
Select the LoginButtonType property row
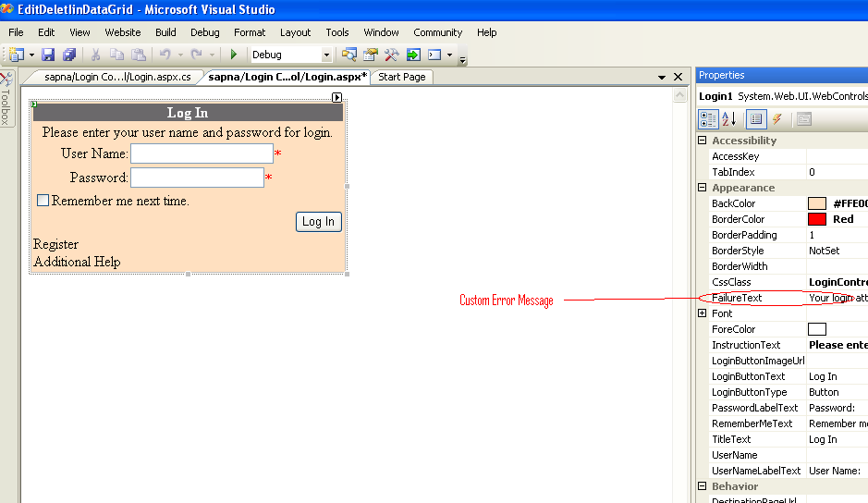point(789,392)
